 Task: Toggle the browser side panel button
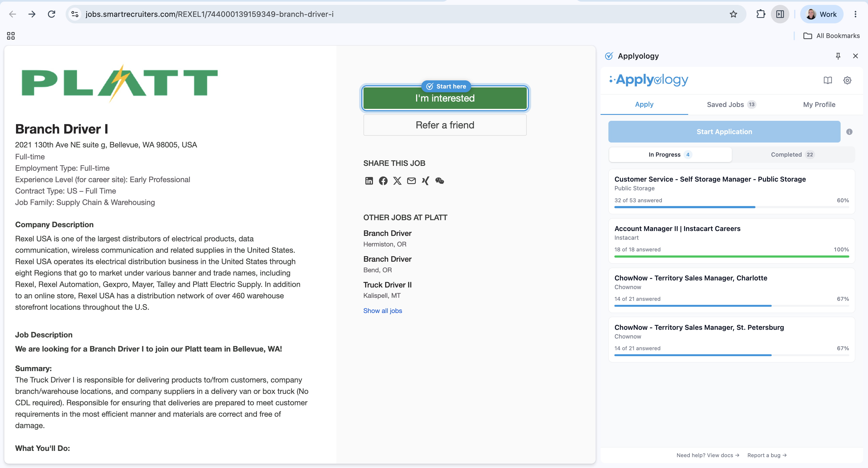tap(780, 14)
